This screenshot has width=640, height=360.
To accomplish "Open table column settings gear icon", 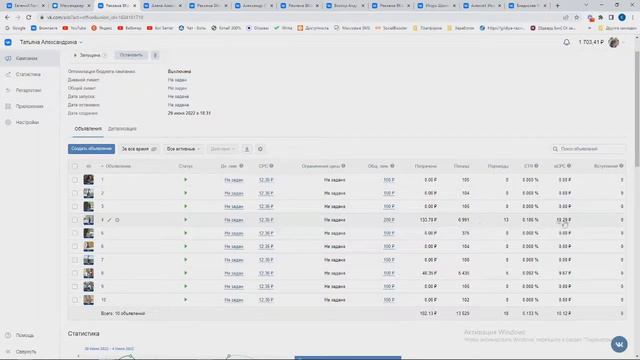I will pyautogui.click(x=260, y=149).
